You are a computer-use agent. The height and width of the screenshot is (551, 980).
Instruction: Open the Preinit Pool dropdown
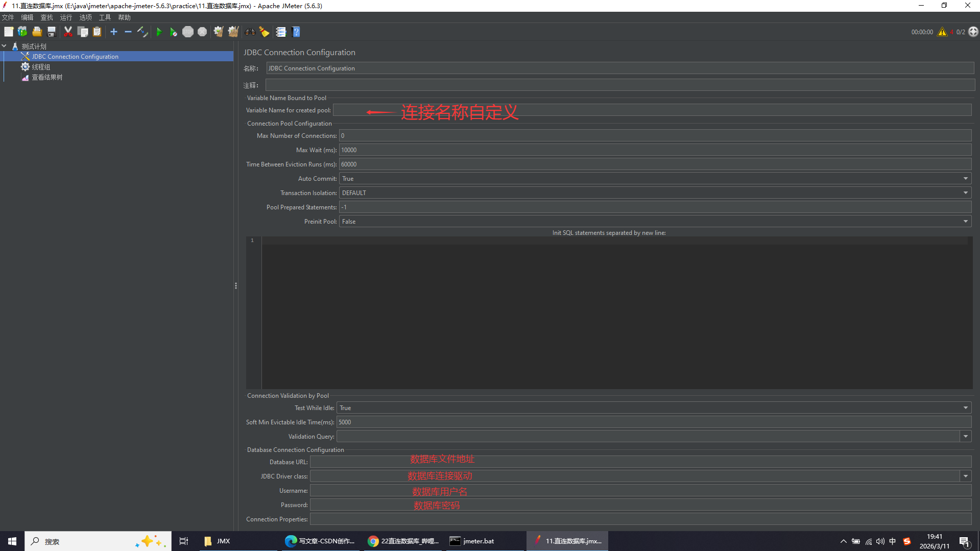click(x=655, y=222)
